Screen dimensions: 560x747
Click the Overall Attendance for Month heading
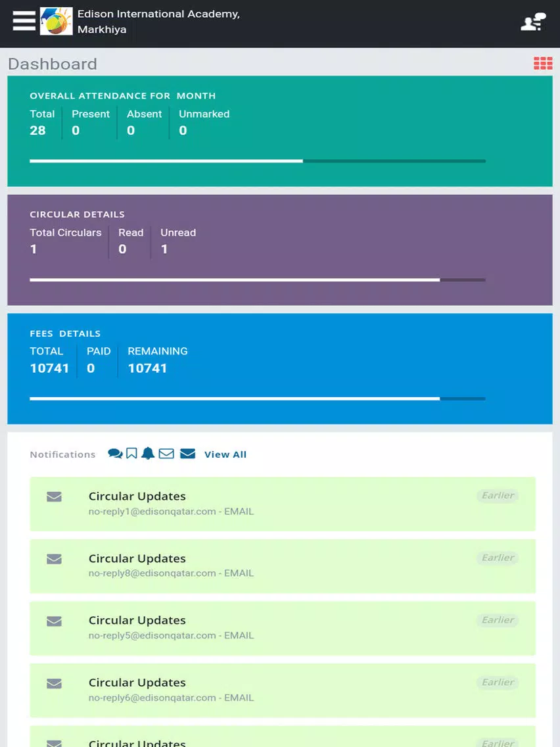122,96
